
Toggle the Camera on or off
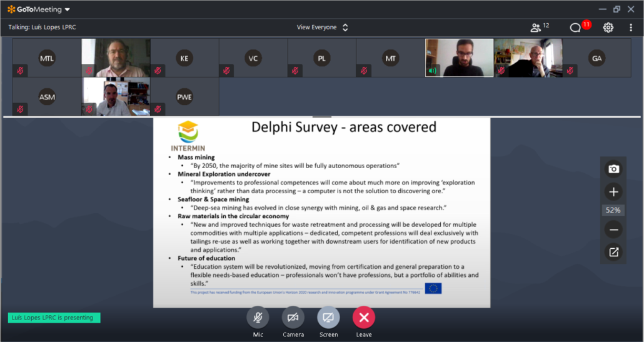point(293,318)
